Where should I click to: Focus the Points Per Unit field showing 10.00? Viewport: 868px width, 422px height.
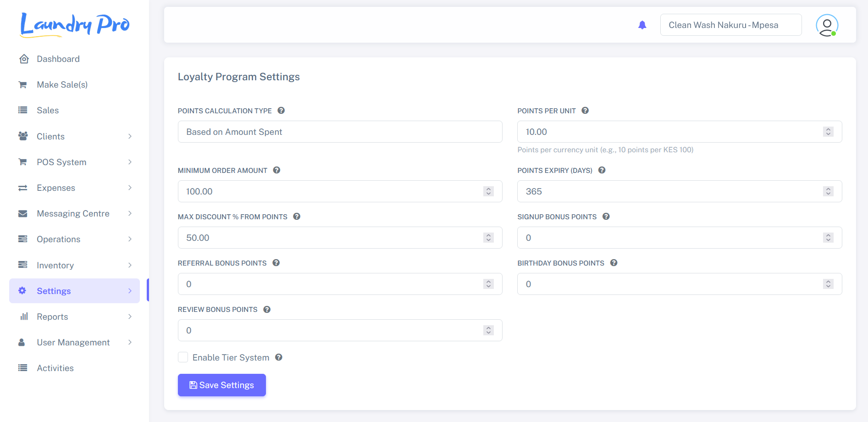(x=680, y=132)
